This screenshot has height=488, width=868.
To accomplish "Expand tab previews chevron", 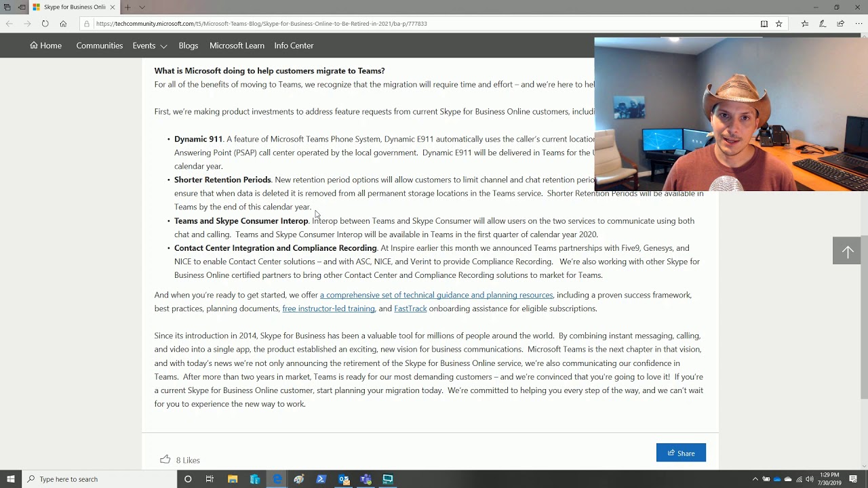I will [x=142, y=7].
